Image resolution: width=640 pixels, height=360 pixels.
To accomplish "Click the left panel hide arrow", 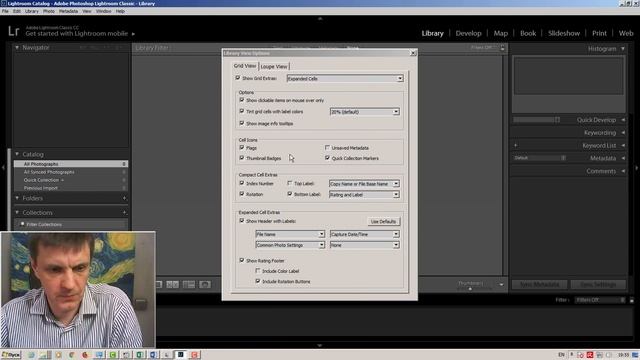I will pos(3,167).
